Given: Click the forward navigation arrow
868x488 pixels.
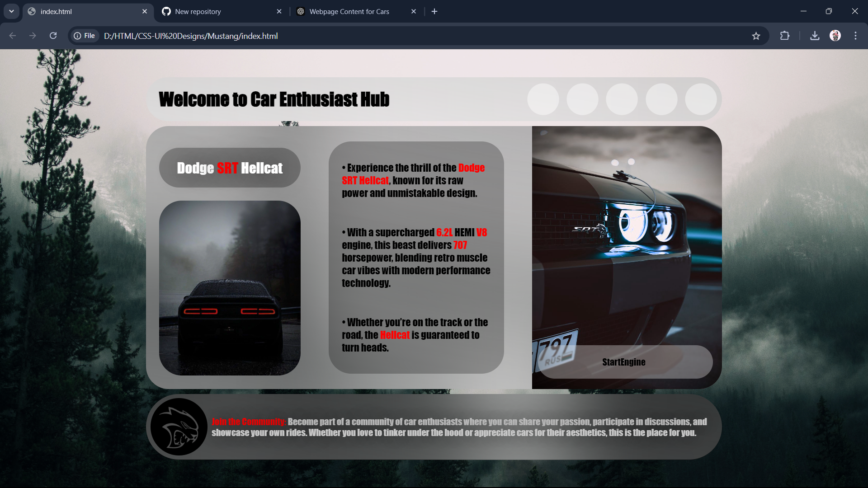Looking at the screenshot, I should (33, 36).
